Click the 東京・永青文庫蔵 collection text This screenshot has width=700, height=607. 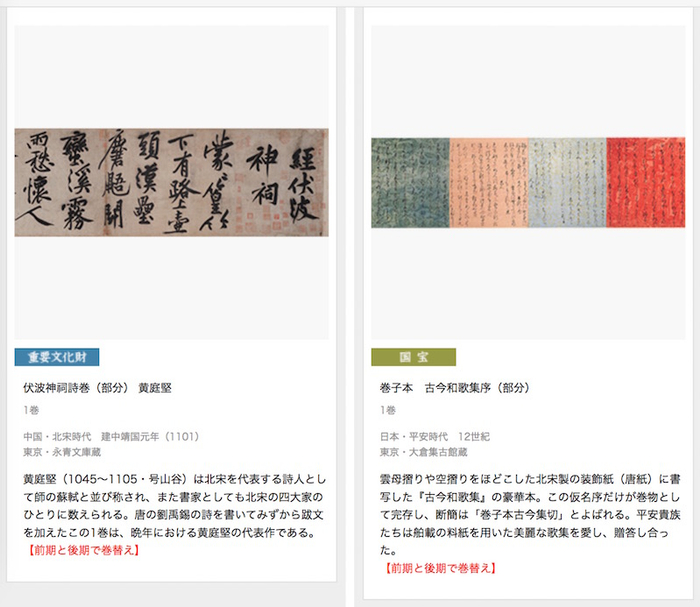click(62, 452)
